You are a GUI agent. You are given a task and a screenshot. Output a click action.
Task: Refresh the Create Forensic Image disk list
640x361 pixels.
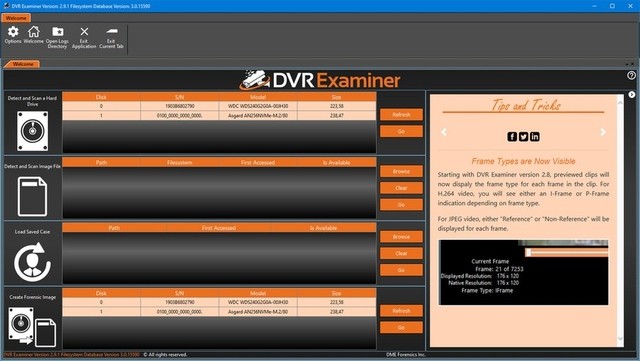pyautogui.click(x=401, y=311)
